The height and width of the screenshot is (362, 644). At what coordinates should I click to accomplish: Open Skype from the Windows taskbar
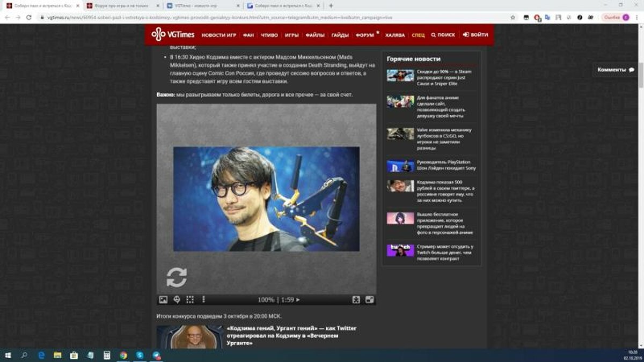(140, 355)
